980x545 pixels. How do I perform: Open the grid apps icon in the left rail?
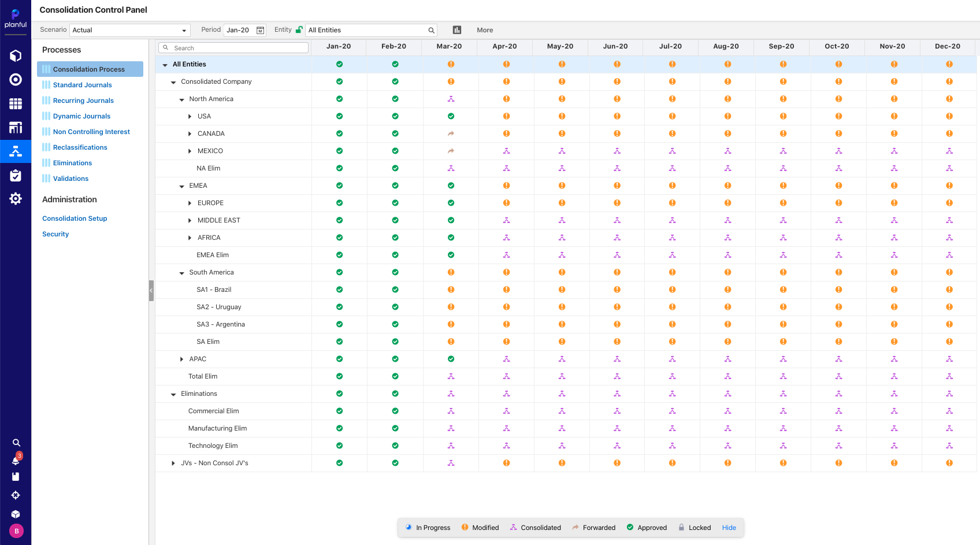(x=16, y=104)
